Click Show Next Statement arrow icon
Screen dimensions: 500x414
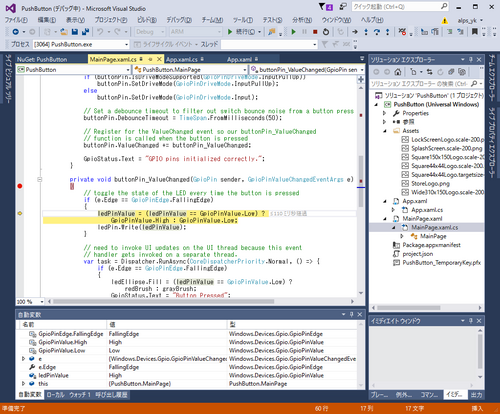355,32
